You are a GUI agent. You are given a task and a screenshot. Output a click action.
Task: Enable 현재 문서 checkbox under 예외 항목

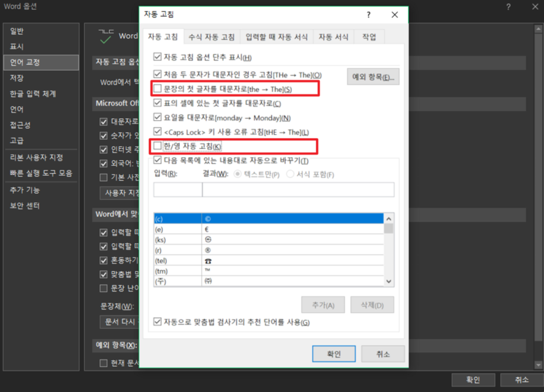(103, 363)
